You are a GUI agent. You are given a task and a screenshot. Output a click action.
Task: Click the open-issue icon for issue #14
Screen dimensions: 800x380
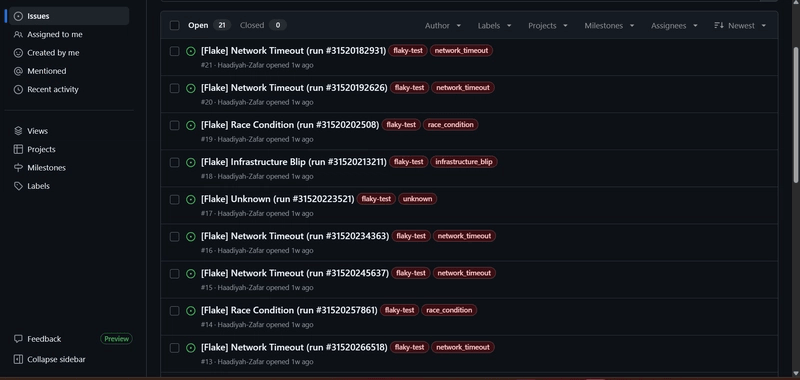[x=191, y=311]
